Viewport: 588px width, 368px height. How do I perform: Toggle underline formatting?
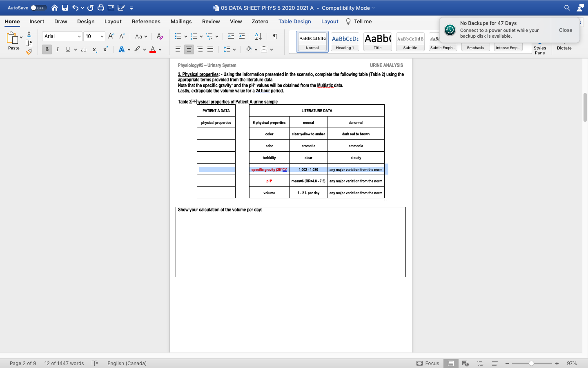click(x=68, y=49)
